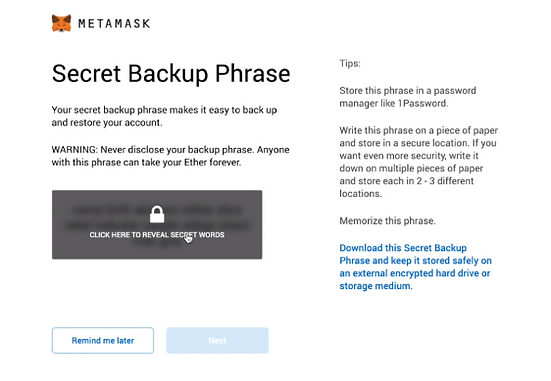Choose the Remind me later button
Viewport: 551px width, 381px height.
click(x=103, y=340)
